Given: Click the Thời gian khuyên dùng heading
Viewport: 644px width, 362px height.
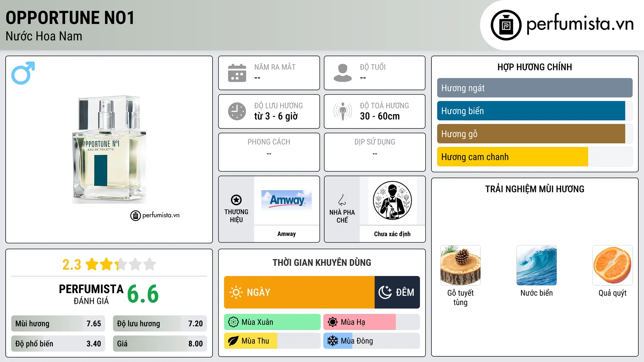Looking at the screenshot, I should tap(322, 262).
